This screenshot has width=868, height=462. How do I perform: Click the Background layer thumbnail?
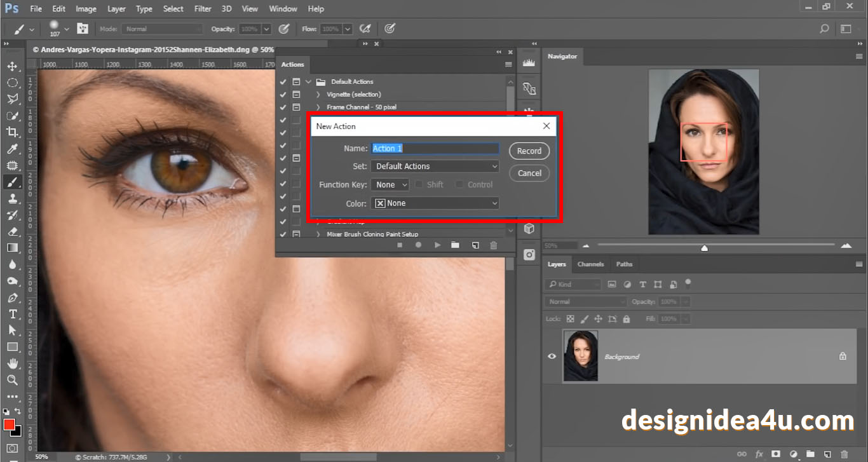581,356
